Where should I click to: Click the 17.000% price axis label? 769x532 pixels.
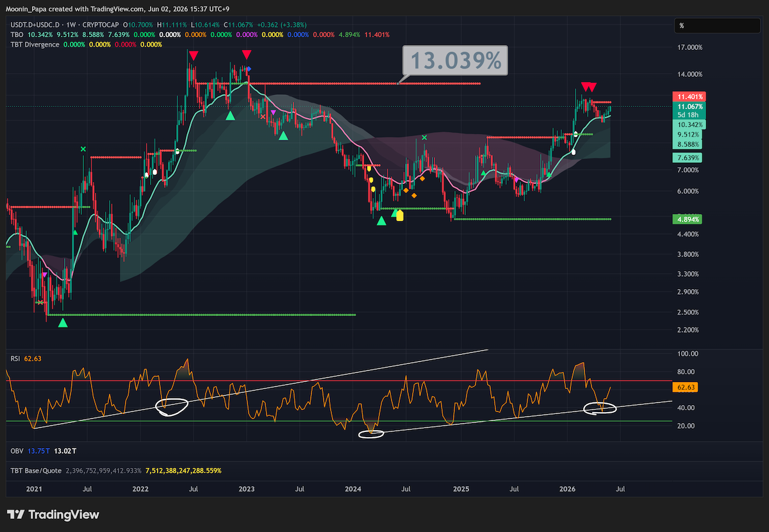pos(690,47)
